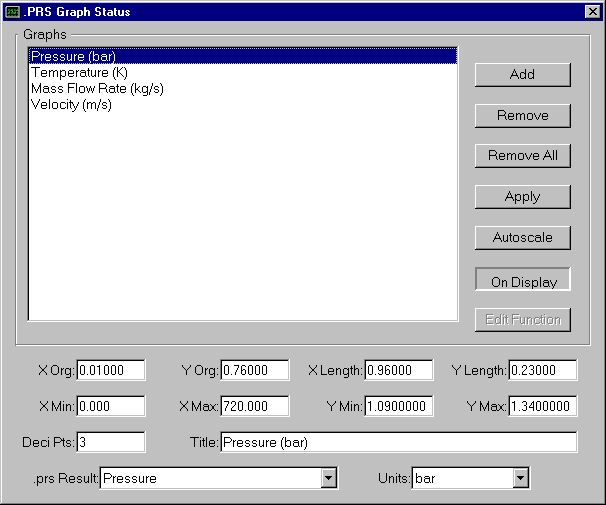The height and width of the screenshot is (505, 606).
Task: Autoscale the selected graph
Action: 523,238
